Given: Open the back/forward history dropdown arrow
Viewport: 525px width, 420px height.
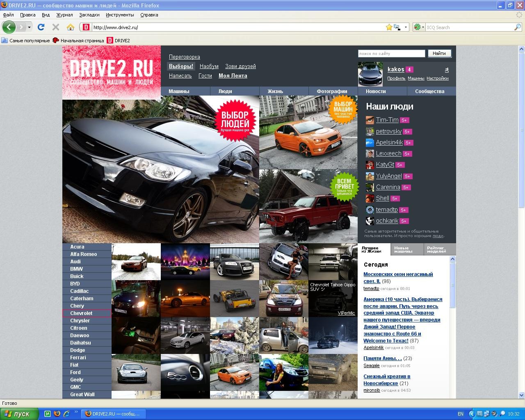Looking at the screenshot, I should point(29,27).
